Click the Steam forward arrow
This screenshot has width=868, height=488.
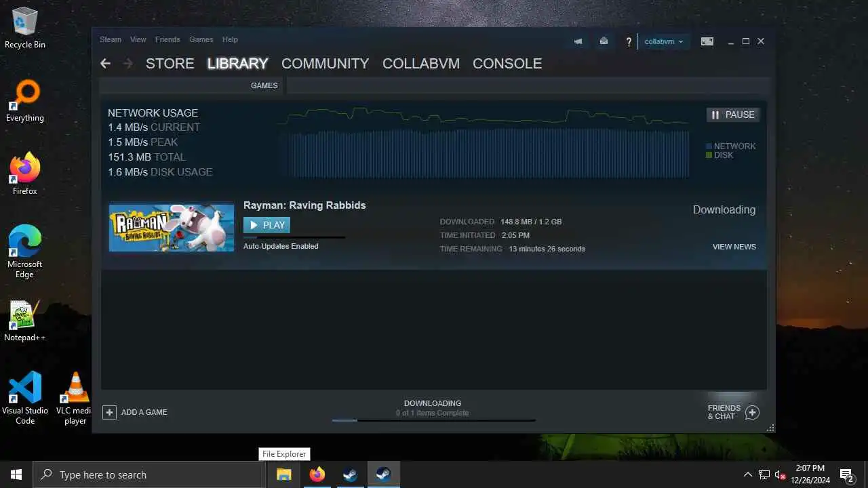128,63
